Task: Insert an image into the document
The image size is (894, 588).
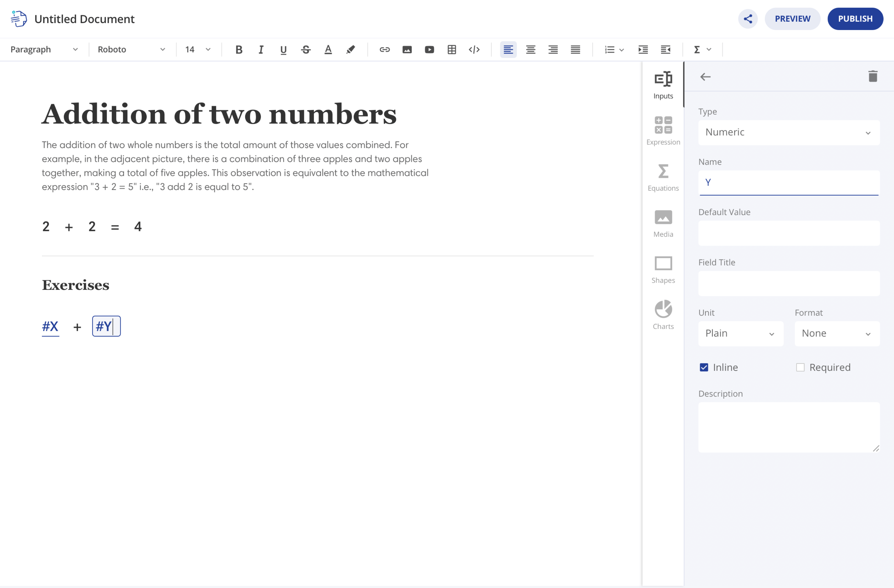Action: 407,49
